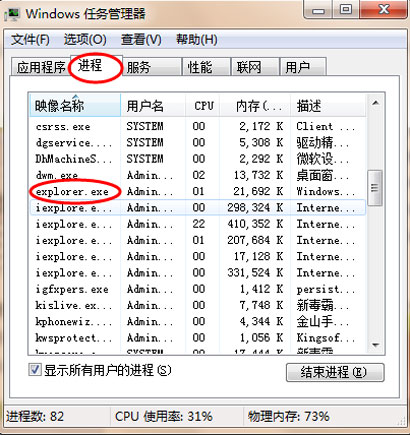Sort by CPU column header
The width and height of the screenshot is (410, 435).
click(202, 106)
